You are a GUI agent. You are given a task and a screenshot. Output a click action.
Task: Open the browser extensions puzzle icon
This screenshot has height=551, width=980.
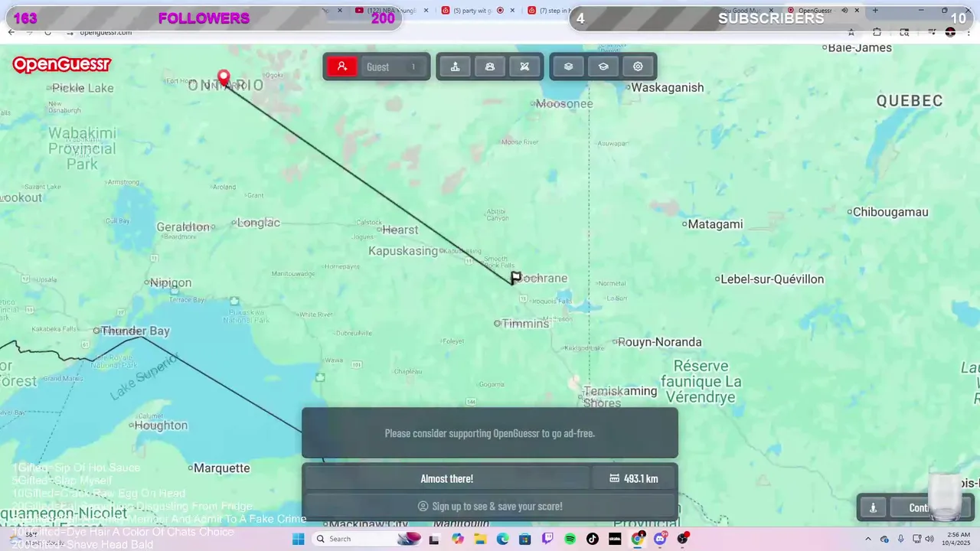(877, 32)
